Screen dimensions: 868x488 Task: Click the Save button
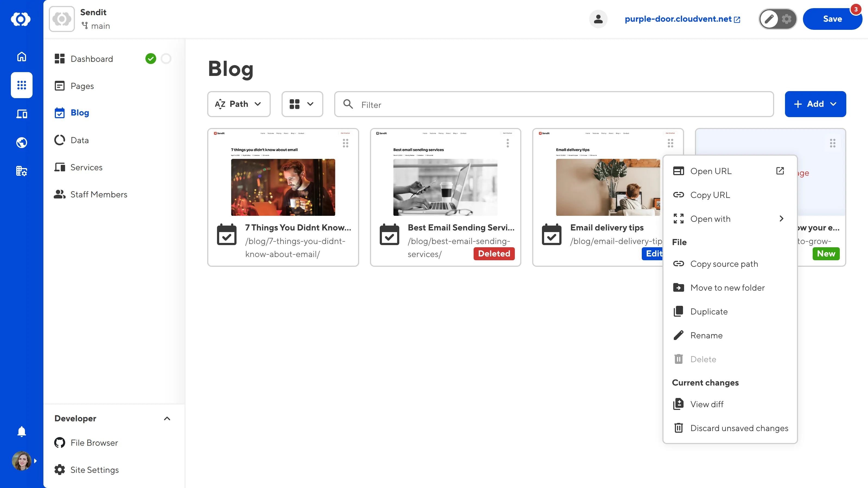click(832, 19)
